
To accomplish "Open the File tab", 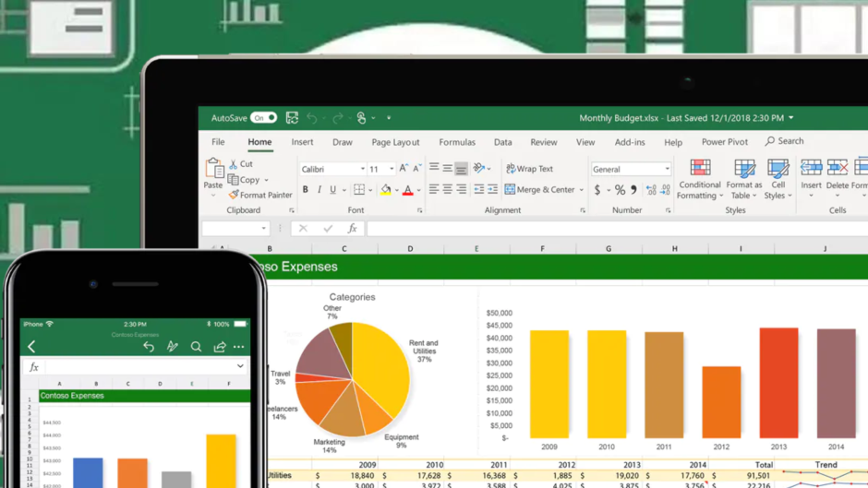I will (218, 142).
